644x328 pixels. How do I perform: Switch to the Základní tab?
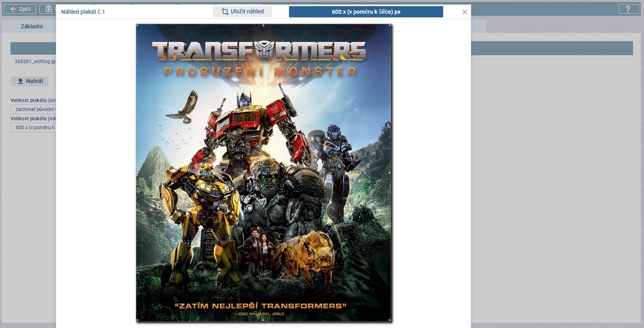coord(32,26)
